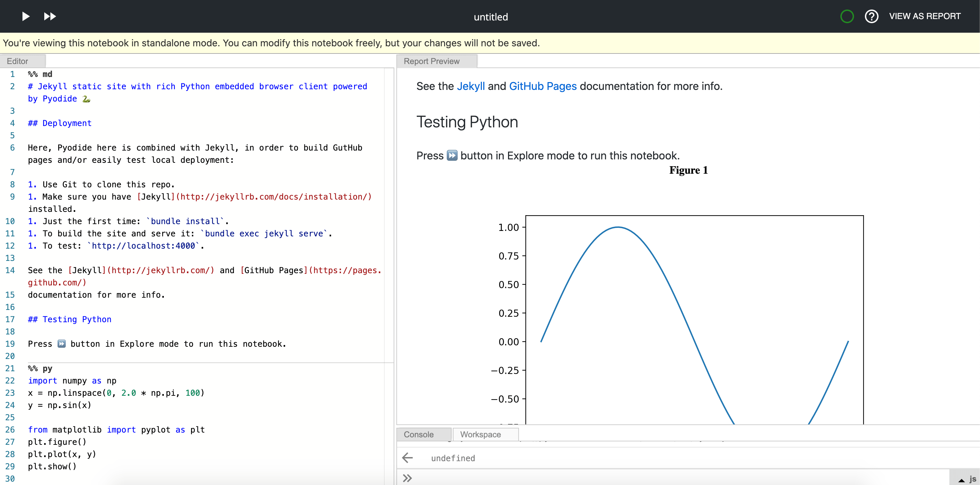Click the run (play) icon in the toolbar
This screenshot has width=980, height=485.
click(25, 16)
